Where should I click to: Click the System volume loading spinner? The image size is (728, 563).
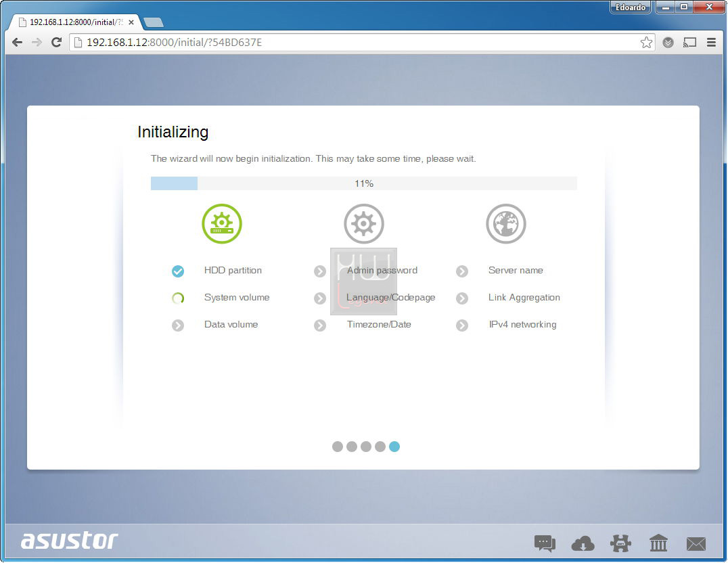[x=178, y=298]
